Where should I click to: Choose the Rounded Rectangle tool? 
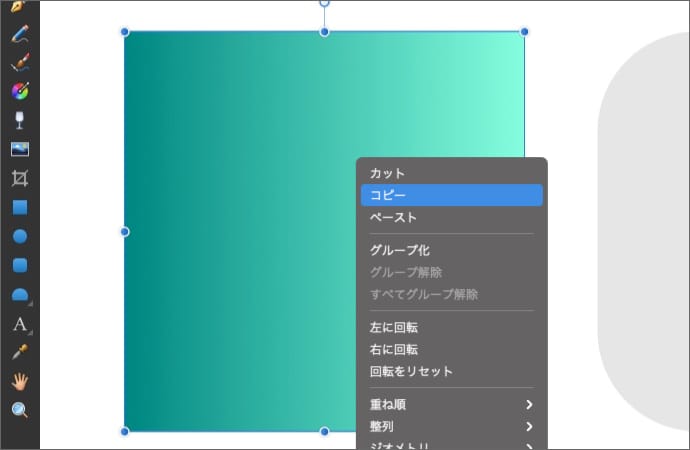click(19, 265)
